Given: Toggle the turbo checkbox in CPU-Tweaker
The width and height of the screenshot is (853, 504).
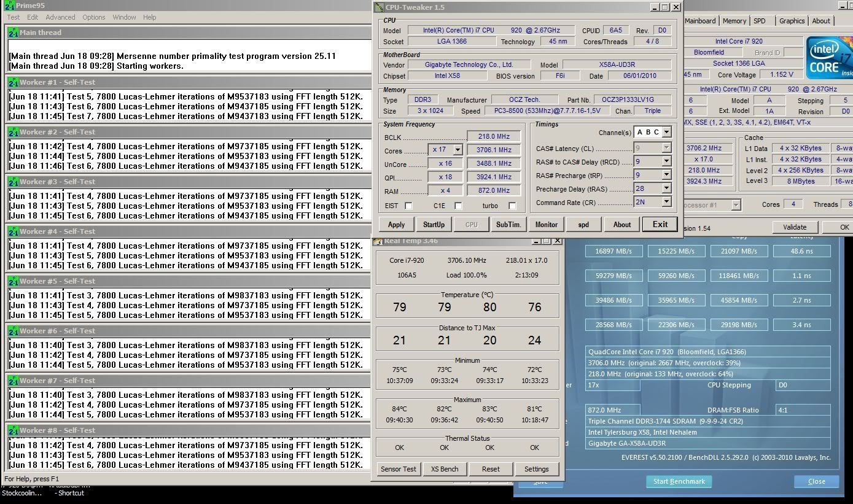Looking at the screenshot, I should 512,206.
